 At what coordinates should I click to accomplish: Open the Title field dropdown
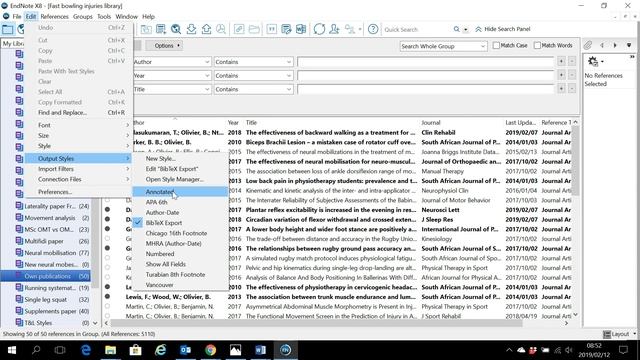[x=207, y=89]
